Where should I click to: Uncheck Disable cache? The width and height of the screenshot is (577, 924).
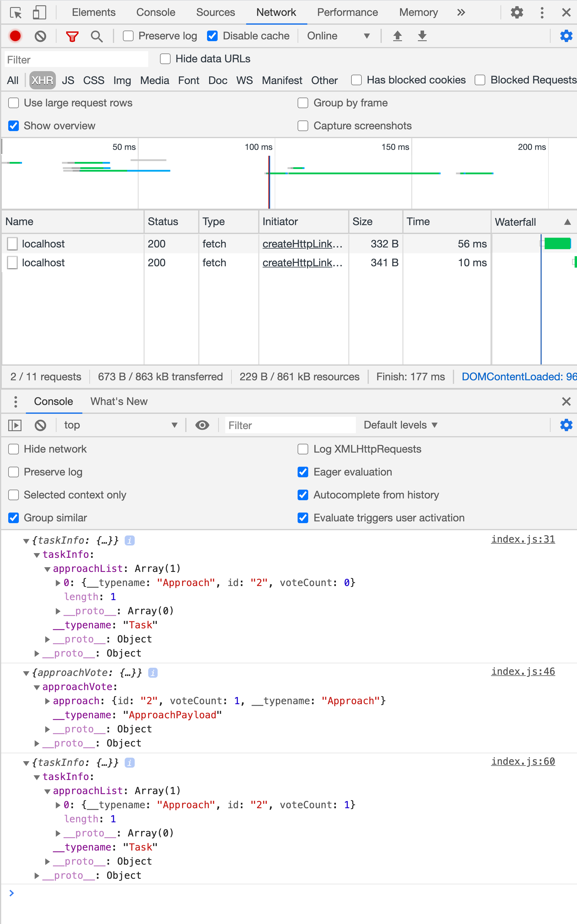[x=212, y=36]
